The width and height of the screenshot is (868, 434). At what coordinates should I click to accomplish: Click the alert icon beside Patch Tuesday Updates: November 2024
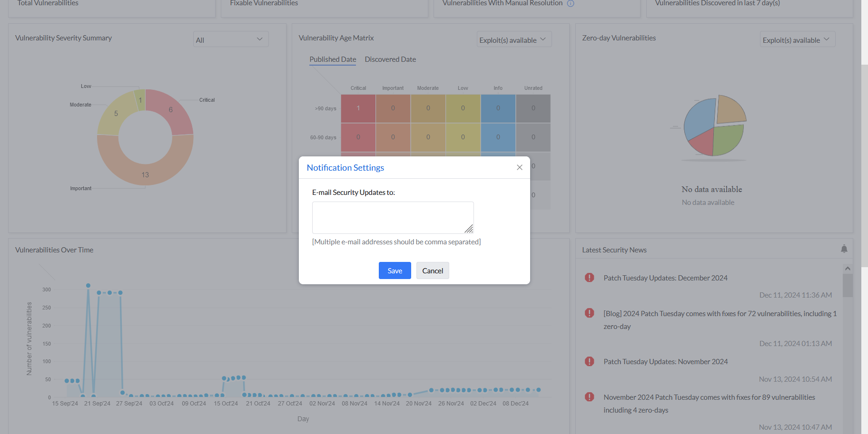589,361
